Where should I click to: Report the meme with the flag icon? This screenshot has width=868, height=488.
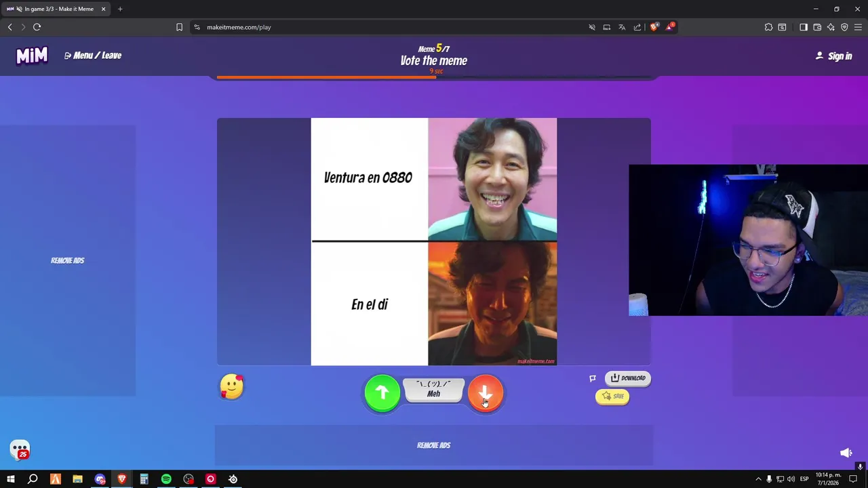click(x=593, y=378)
